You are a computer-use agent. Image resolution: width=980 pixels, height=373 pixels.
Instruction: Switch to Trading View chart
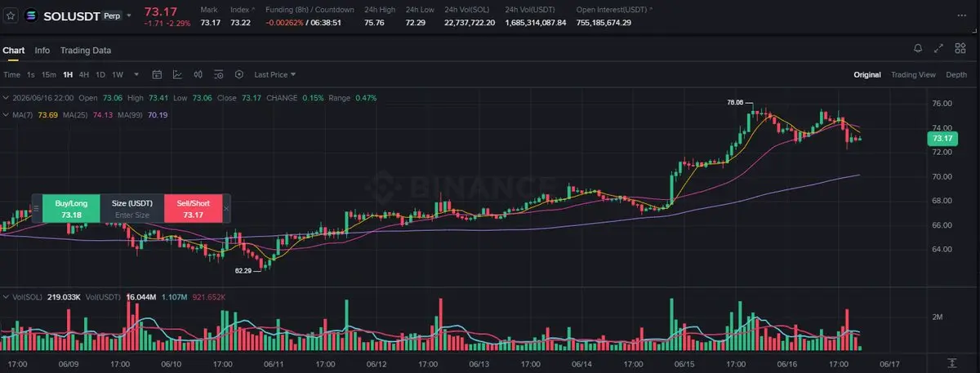tap(913, 74)
